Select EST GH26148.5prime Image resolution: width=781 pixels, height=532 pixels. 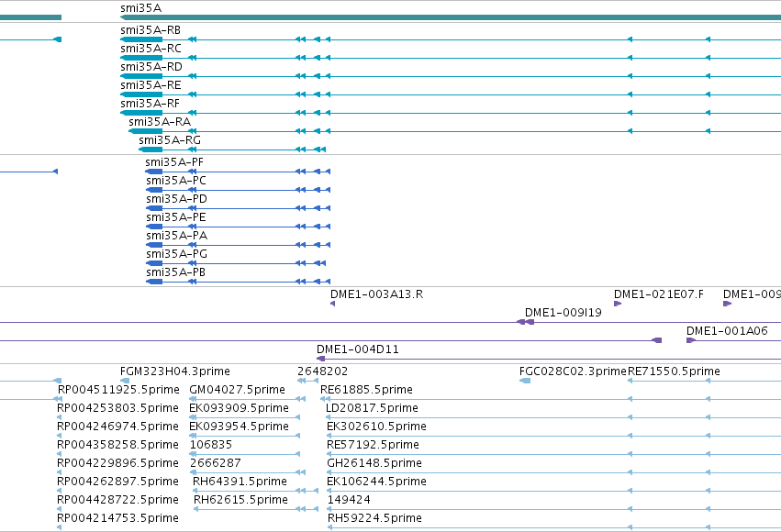(x=374, y=464)
